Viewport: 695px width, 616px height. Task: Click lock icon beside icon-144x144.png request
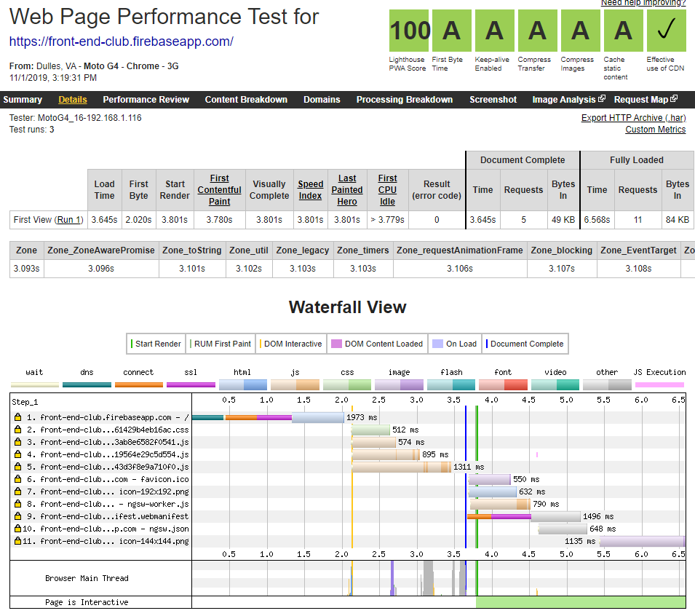coord(17,541)
